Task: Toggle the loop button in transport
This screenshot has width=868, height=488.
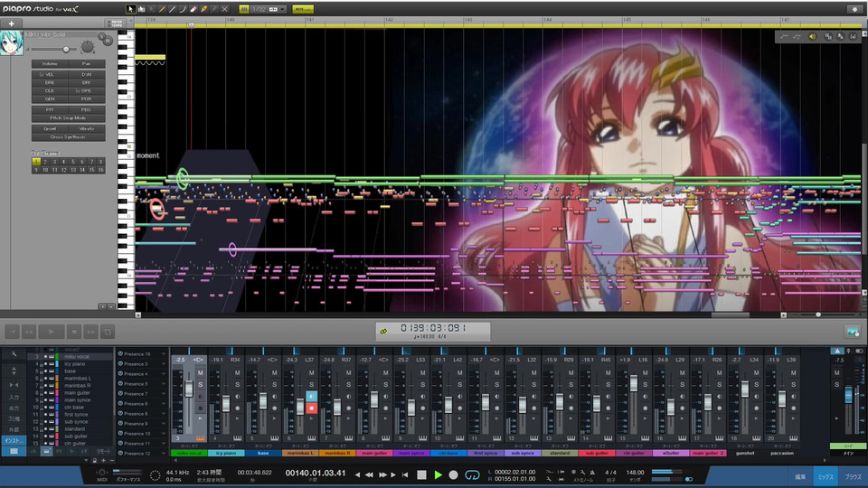Action: tap(472, 475)
